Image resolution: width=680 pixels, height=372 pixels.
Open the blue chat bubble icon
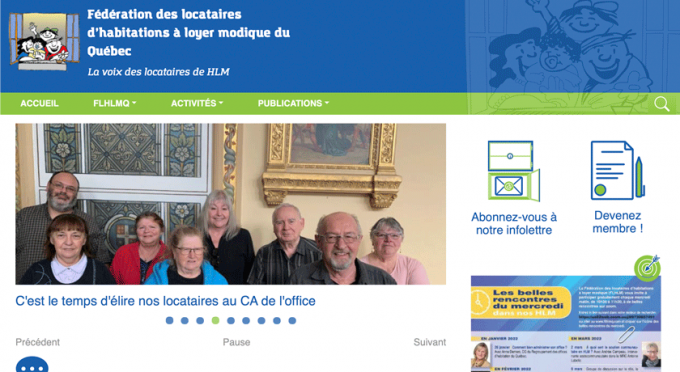pyautogui.click(x=32, y=364)
